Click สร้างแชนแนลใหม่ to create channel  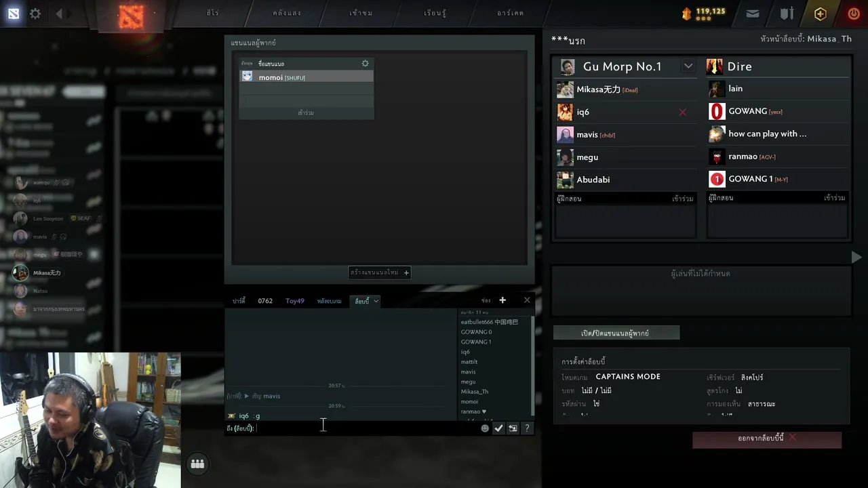click(x=380, y=272)
